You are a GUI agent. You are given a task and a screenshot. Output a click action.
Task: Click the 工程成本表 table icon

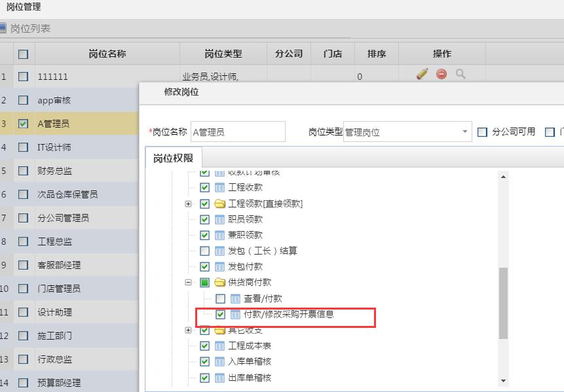point(219,346)
